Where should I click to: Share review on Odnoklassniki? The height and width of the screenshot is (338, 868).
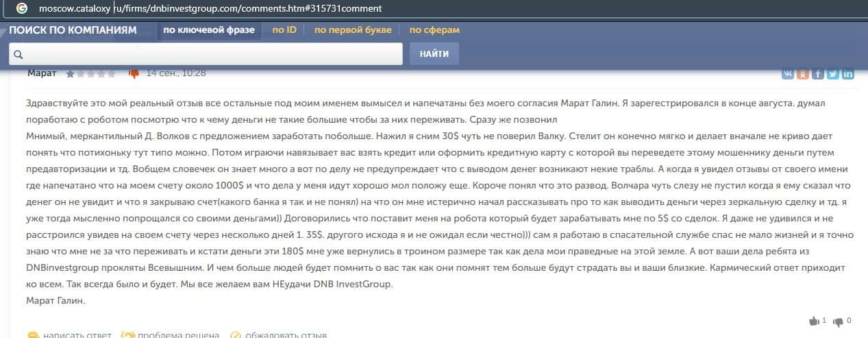(803, 74)
